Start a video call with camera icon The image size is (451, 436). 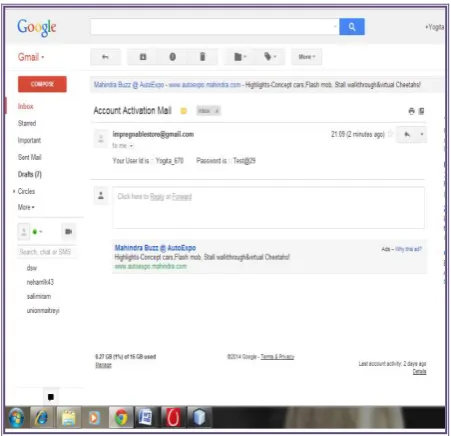click(69, 231)
